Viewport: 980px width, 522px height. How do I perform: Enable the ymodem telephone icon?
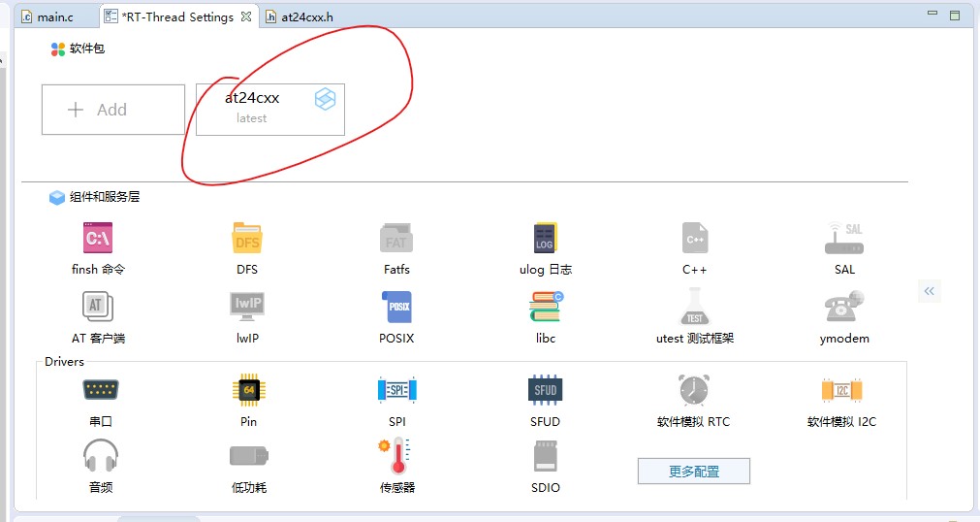coord(843,307)
